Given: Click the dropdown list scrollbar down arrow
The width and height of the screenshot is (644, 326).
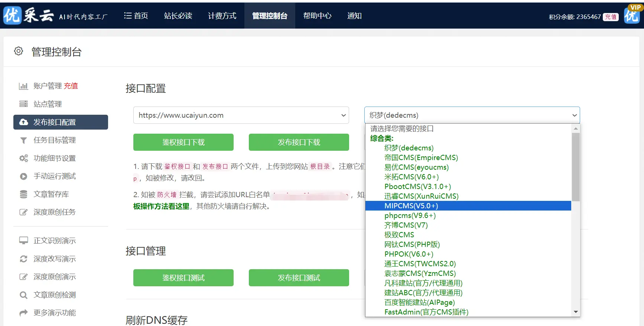Looking at the screenshot, I should tap(576, 312).
